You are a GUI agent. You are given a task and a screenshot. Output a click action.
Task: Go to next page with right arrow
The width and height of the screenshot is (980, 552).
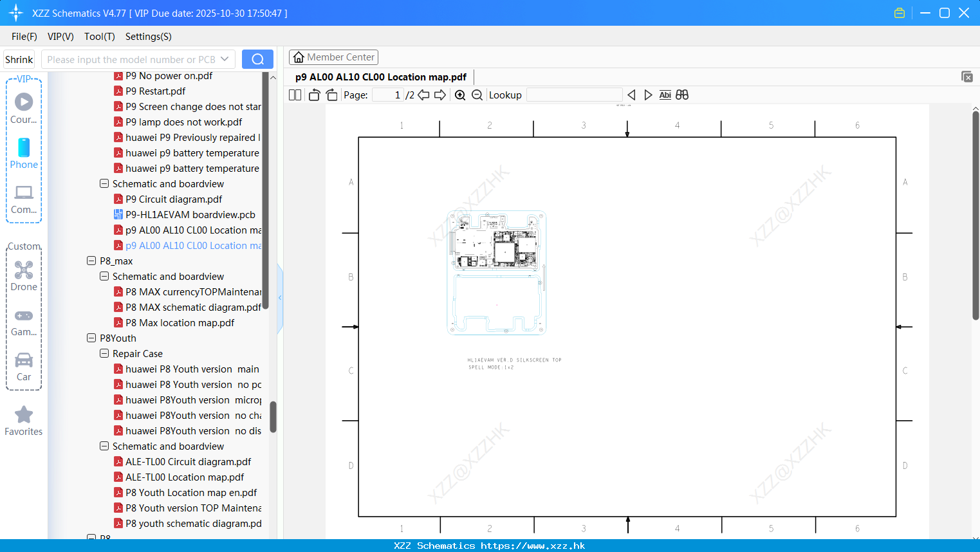pos(440,95)
